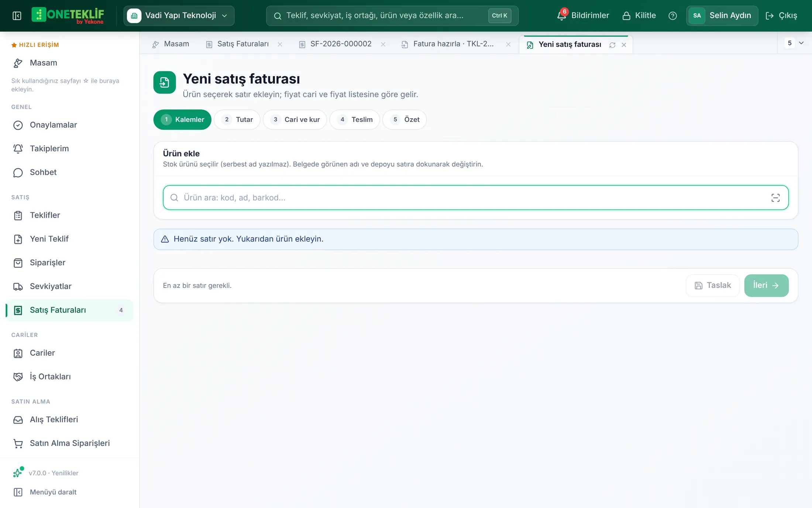Switch to the Satış Faturaları tab
The height and width of the screenshot is (508, 812).
coord(238,44)
